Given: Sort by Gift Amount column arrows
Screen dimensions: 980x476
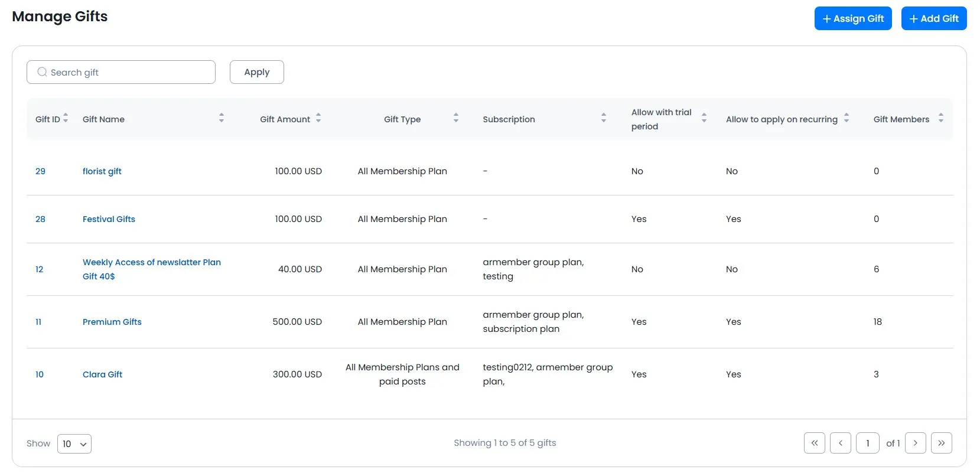Looking at the screenshot, I should coord(318,118).
